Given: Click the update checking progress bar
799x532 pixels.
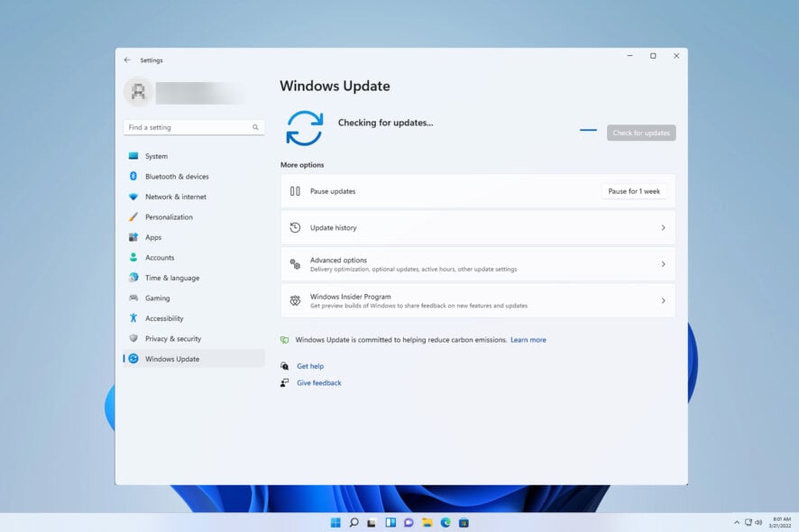Looking at the screenshot, I should [588, 130].
